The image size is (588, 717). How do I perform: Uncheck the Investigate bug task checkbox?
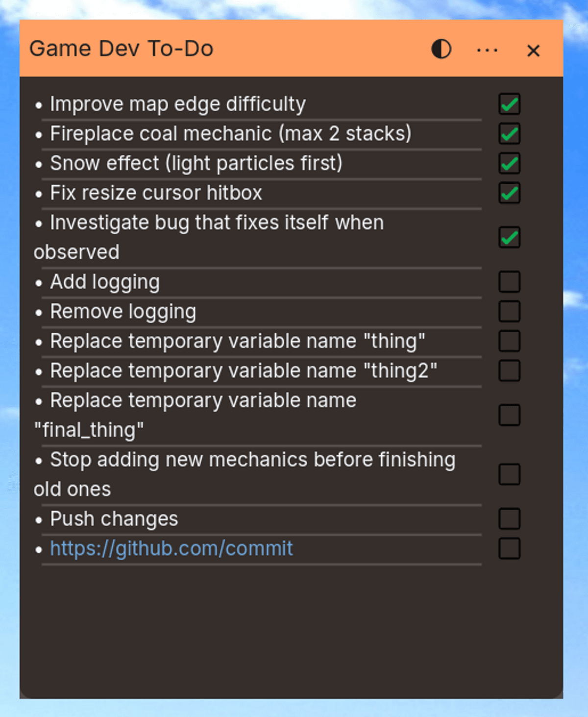pyautogui.click(x=509, y=238)
